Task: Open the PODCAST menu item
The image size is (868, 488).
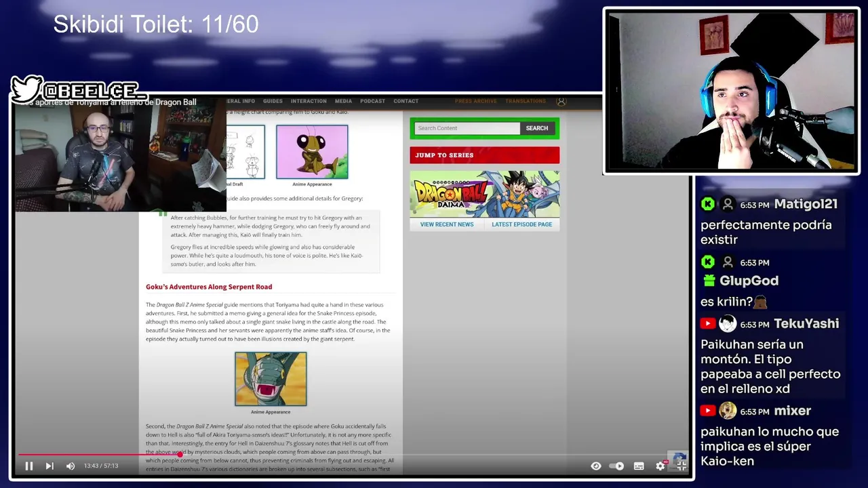Action: (372, 101)
